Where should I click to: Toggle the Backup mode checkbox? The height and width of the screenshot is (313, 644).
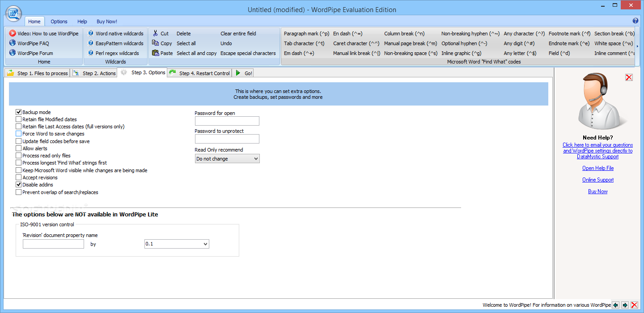coord(18,112)
